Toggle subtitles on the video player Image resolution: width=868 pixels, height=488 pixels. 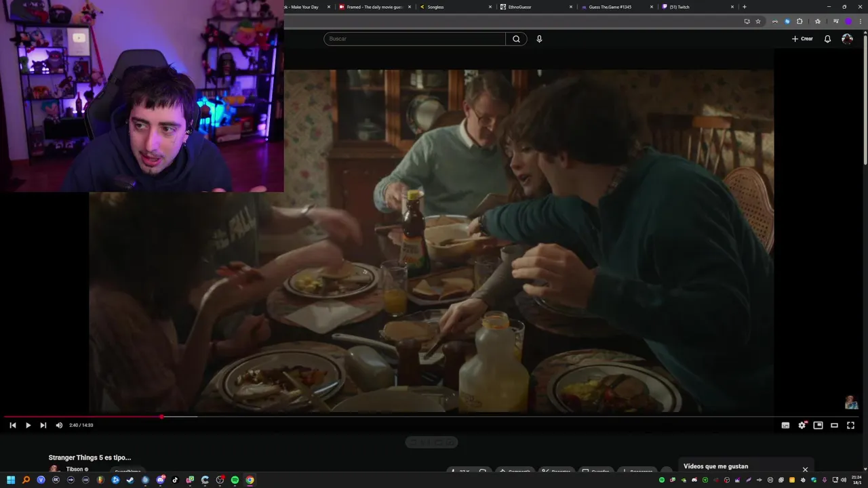tap(785, 425)
